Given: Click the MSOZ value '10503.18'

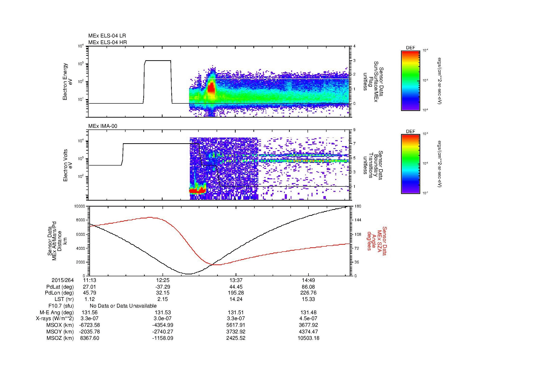Looking at the screenshot, I should pyautogui.click(x=308, y=338).
